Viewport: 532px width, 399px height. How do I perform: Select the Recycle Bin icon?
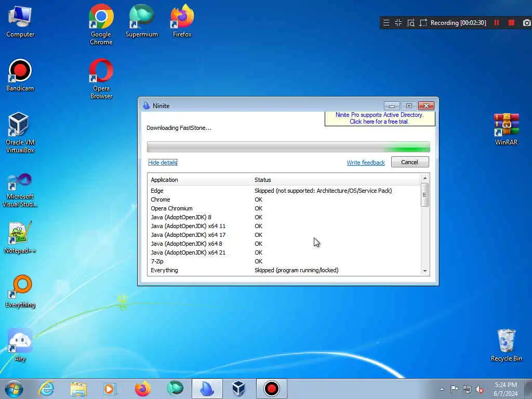point(506,345)
